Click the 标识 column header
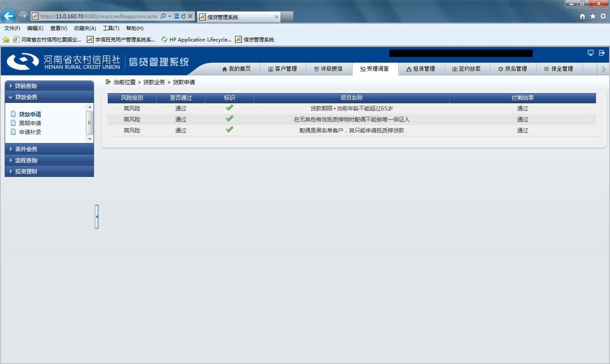This screenshot has width=610, height=364. pyautogui.click(x=230, y=98)
